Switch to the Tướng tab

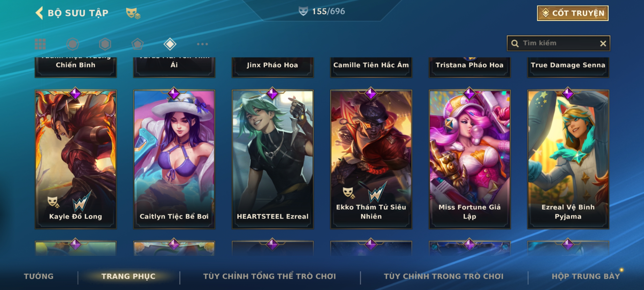pos(39,276)
